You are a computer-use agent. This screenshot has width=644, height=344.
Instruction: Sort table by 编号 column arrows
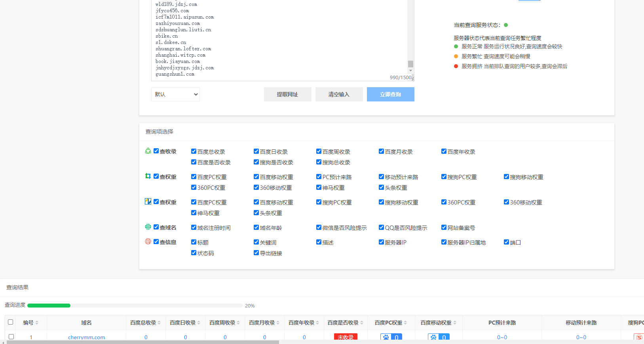[37, 323]
